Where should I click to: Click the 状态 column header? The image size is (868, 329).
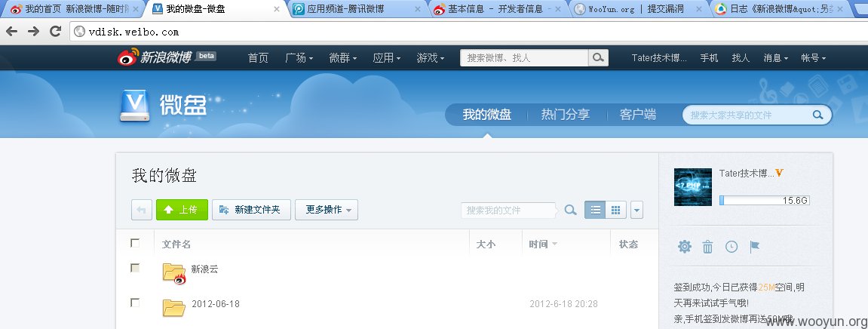pos(628,244)
